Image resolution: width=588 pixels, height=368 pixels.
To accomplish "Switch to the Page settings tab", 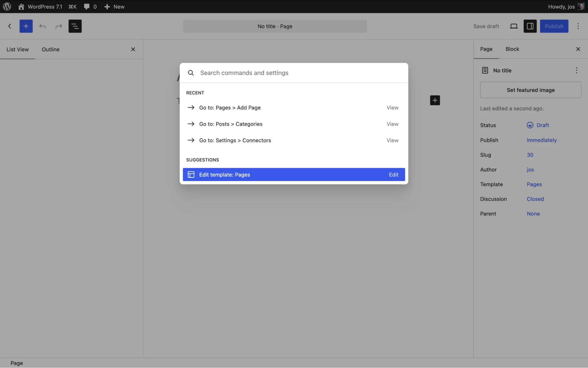I will (x=486, y=49).
